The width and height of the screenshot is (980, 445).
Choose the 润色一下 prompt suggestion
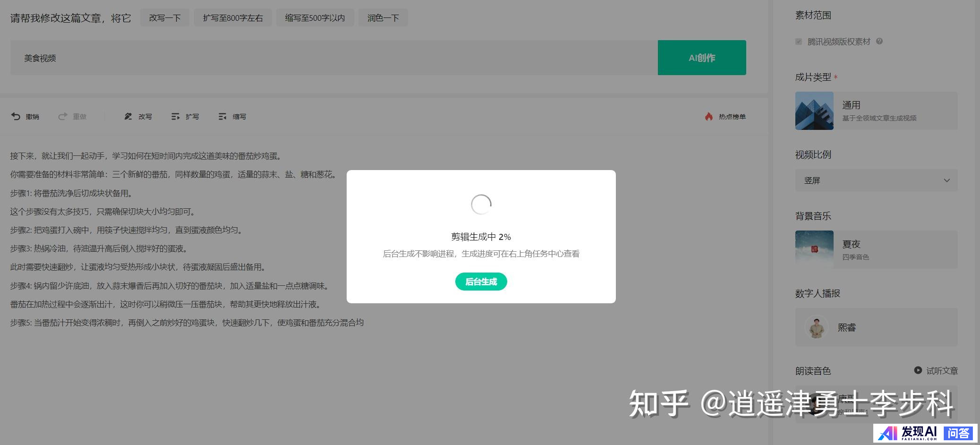pos(383,18)
